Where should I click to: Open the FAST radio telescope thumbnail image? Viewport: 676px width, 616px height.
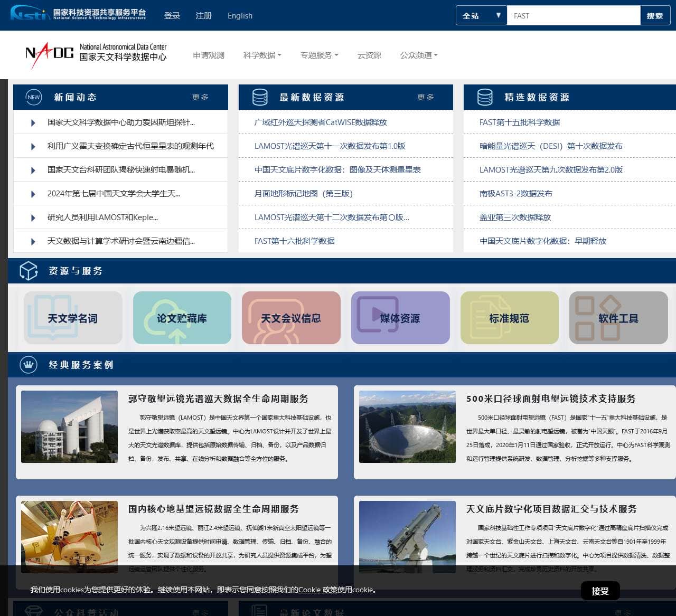407,427
